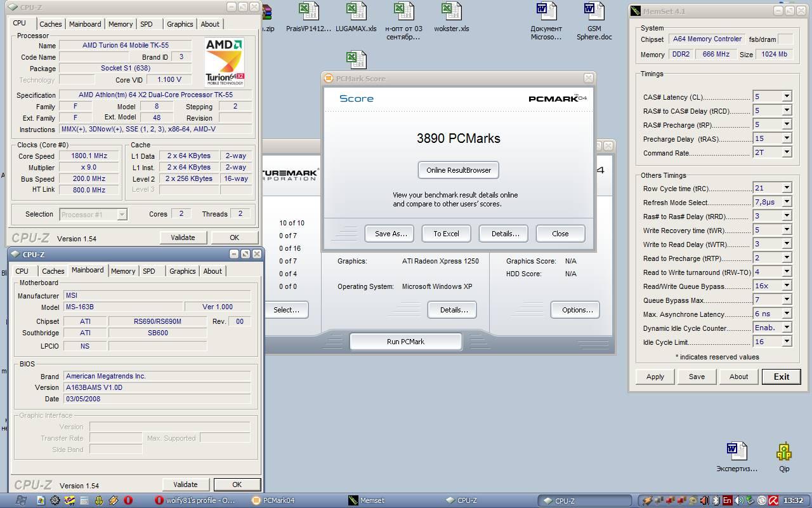
Task: Expand the CAS# Latency (CL) dropdown
Action: click(x=787, y=97)
